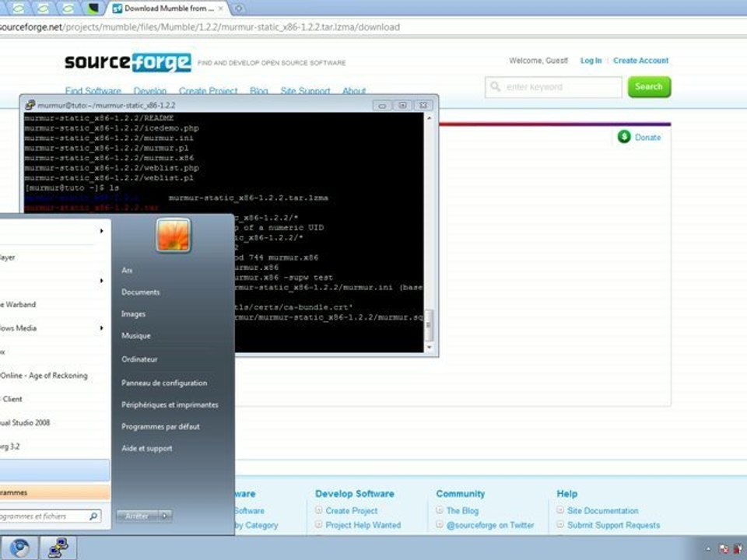Show hidden tray icons arrow
747x560 pixels.
coord(708,549)
